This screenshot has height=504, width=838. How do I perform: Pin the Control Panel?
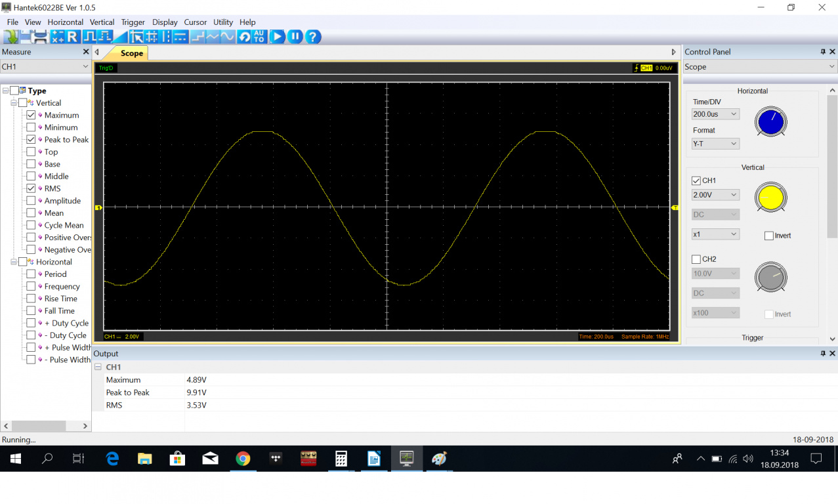[823, 52]
